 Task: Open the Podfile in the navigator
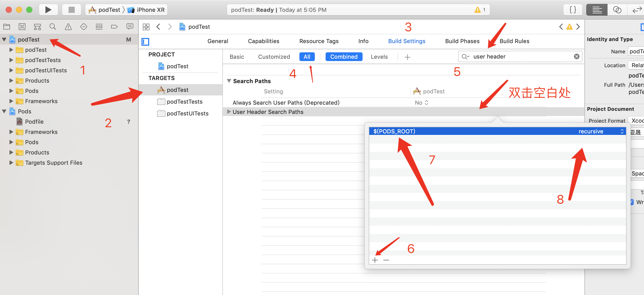tap(34, 122)
